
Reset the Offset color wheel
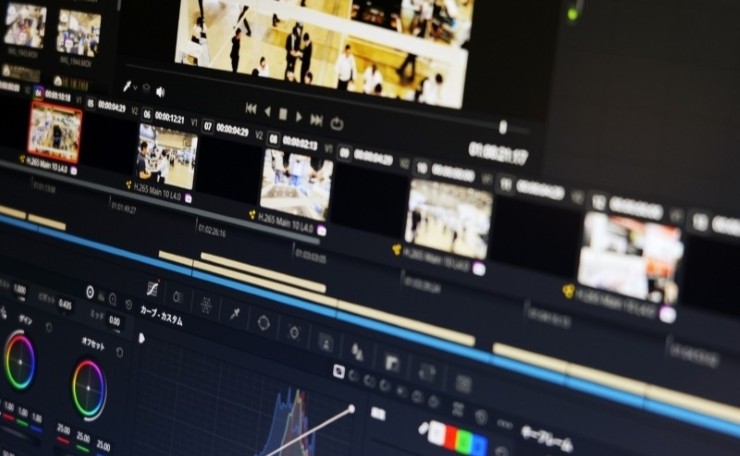pyautogui.click(x=120, y=352)
